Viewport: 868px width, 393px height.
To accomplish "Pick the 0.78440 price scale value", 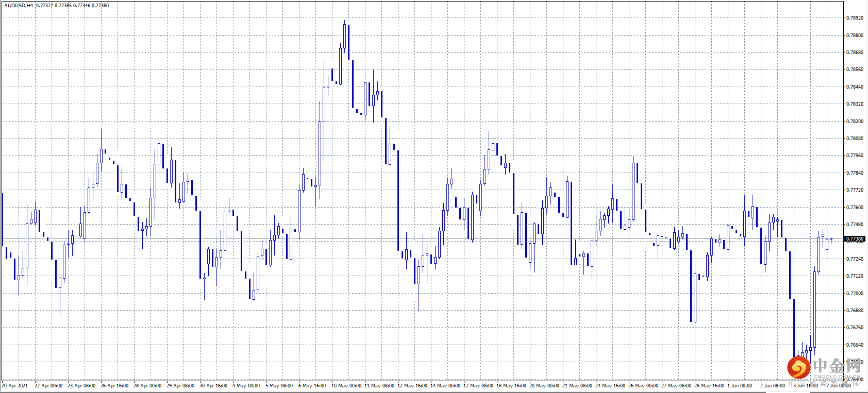I will click(855, 87).
